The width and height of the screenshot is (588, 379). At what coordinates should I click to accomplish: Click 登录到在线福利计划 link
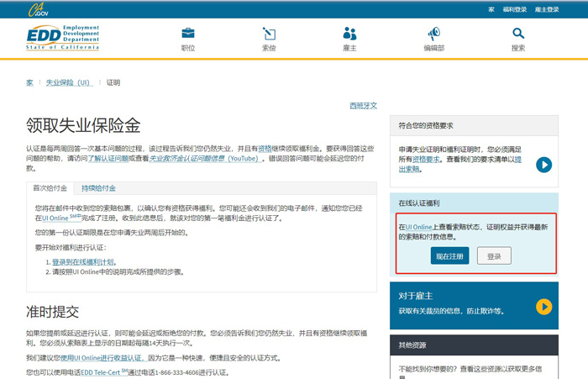pyautogui.click(x=83, y=262)
